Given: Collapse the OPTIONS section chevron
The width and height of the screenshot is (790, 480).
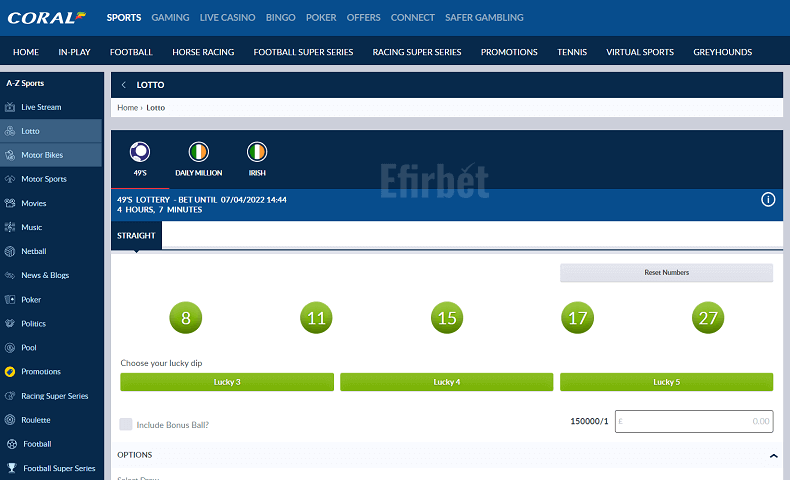Looking at the screenshot, I should (x=773, y=456).
